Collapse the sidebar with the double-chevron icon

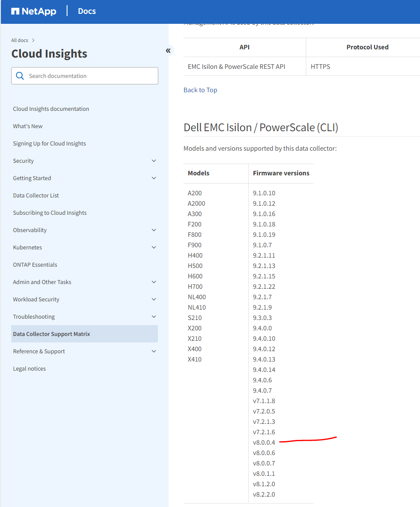click(x=168, y=50)
